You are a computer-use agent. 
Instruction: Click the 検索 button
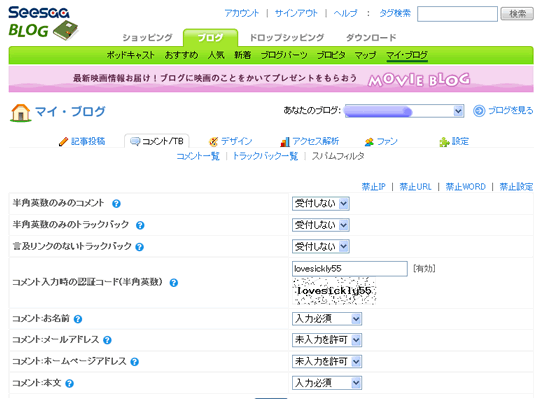pyautogui.click(x=517, y=14)
